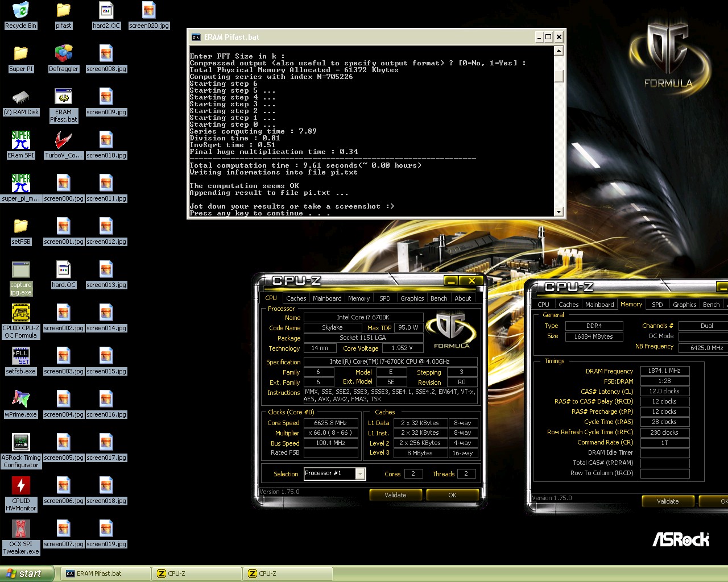Click the Multiplier x 66.0 field
This screenshot has width=728, height=582.
[x=330, y=433]
